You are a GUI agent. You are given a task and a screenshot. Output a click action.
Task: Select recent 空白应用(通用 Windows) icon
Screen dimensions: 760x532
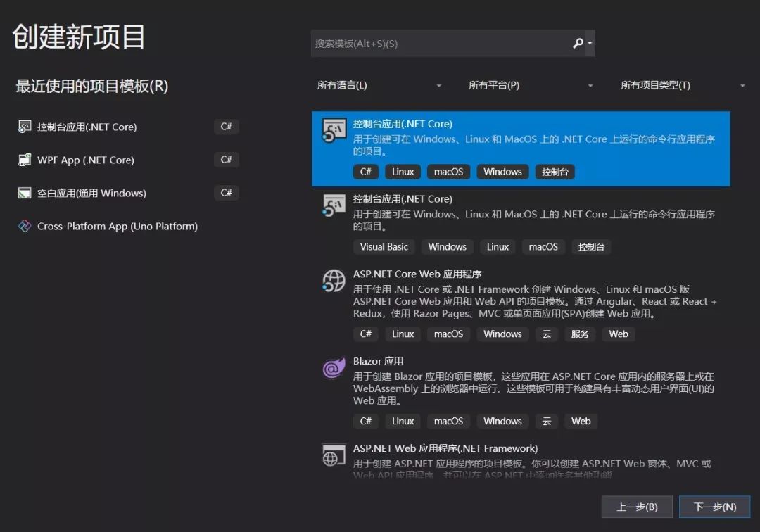pos(25,193)
